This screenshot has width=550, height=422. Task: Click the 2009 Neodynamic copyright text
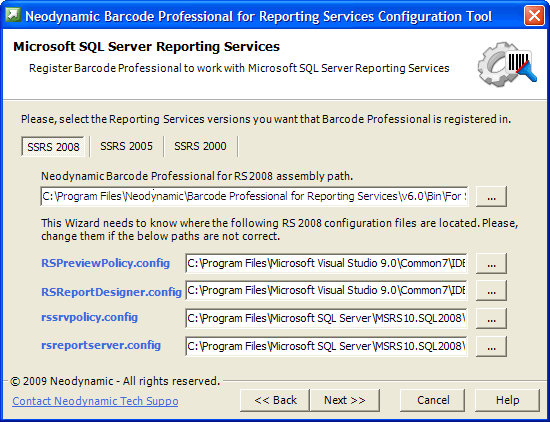pos(115,381)
